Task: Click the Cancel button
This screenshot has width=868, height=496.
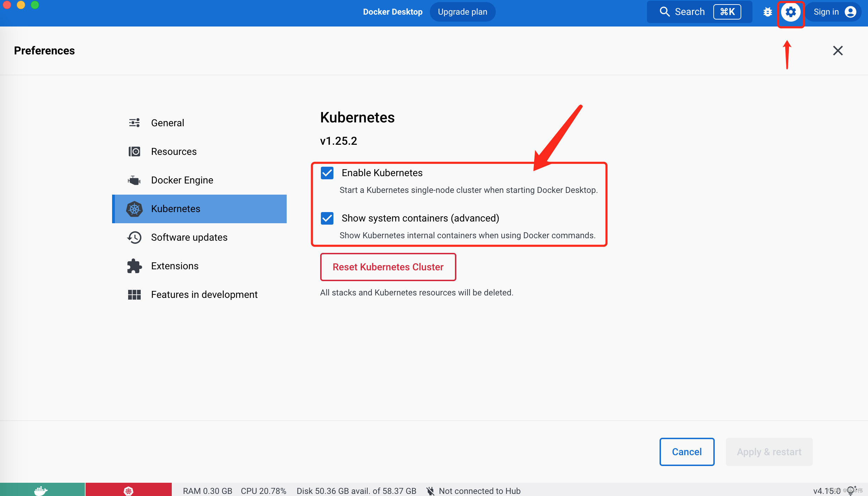Action: click(687, 452)
